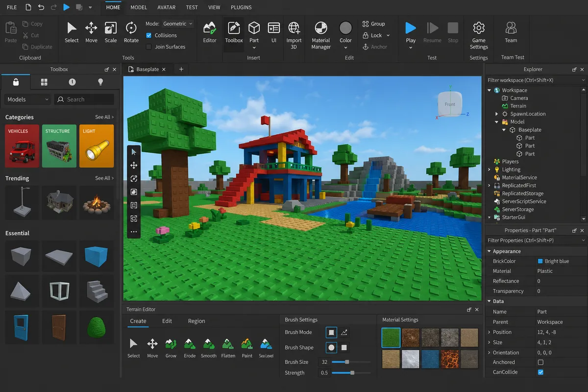Image resolution: width=588 pixels, height=392 pixels.
Task: Expand the Lighting tree node
Action: (x=489, y=170)
